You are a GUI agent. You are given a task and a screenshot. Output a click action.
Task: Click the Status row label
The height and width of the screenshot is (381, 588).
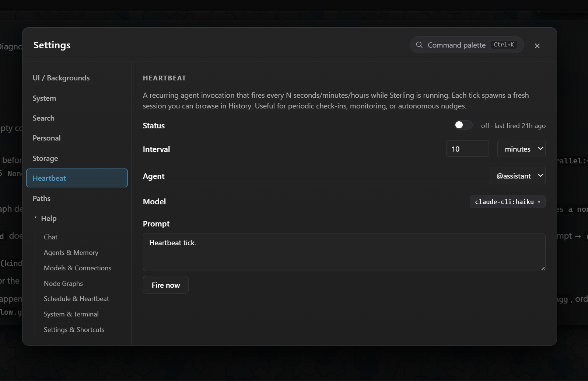[154, 125]
